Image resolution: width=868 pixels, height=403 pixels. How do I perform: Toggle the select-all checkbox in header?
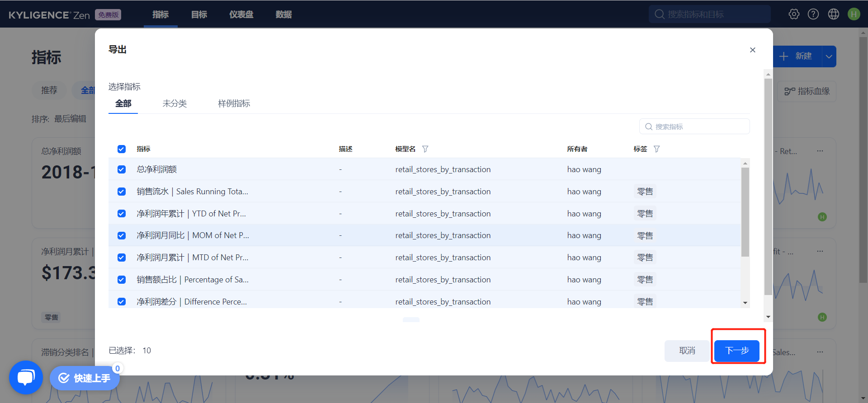(122, 149)
